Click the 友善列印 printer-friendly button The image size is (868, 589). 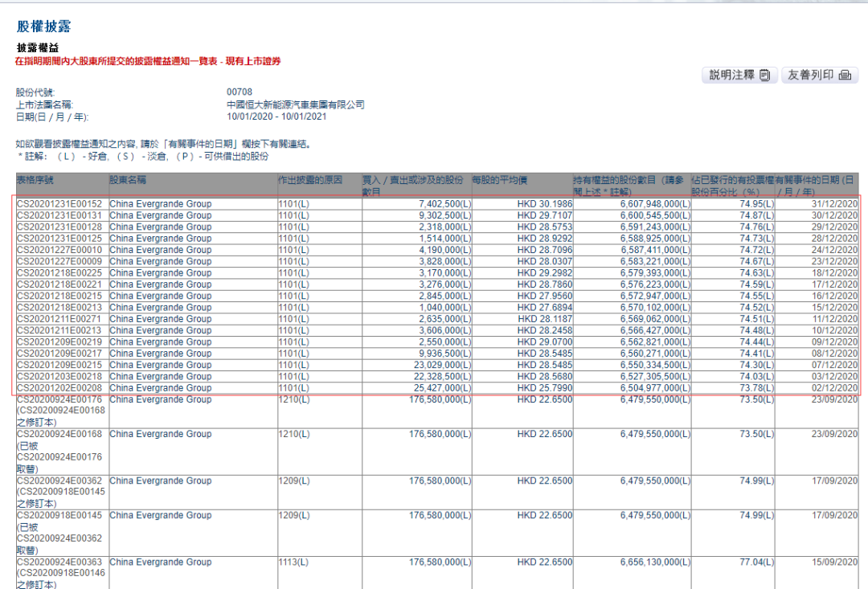click(x=819, y=75)
